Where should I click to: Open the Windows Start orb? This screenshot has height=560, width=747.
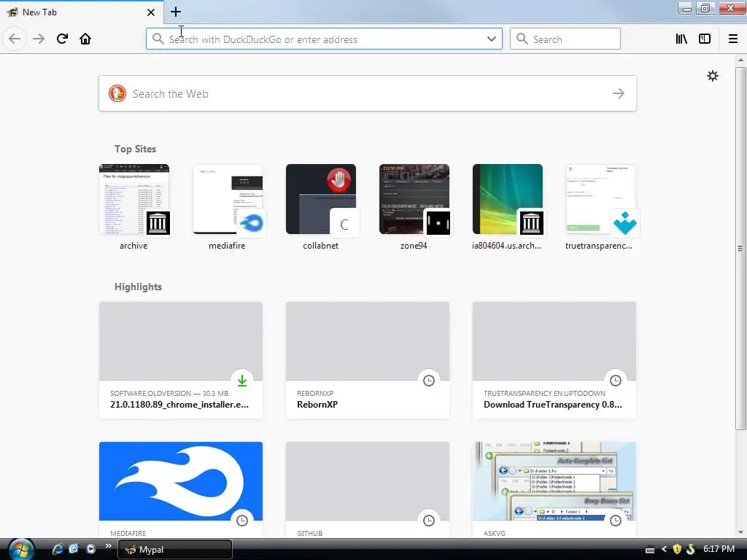[21, 549]
